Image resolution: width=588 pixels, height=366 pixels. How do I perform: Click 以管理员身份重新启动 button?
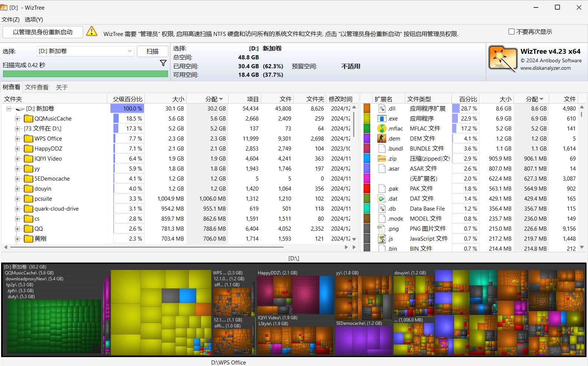coord(43,32)
